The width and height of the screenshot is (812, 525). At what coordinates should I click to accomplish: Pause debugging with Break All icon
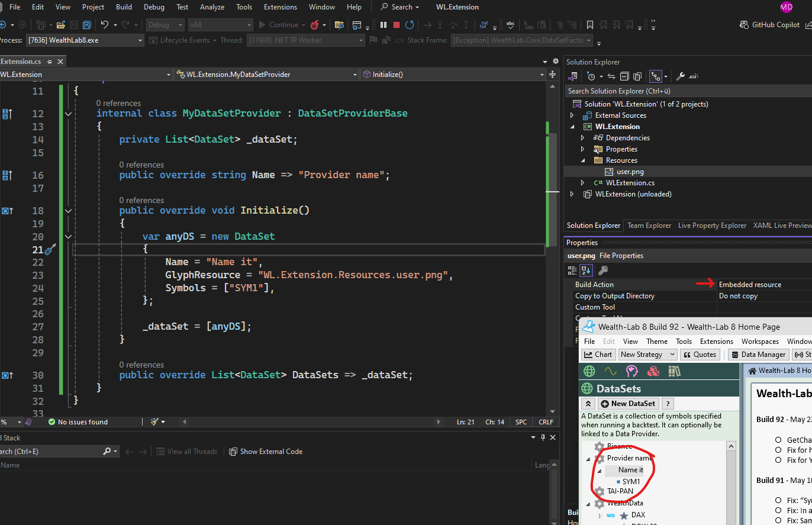coord(384,25)
